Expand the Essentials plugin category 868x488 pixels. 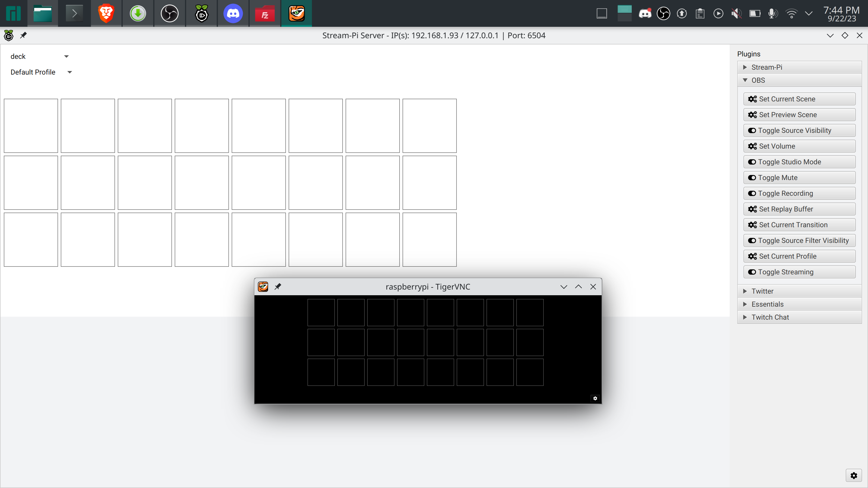click(799, 304)
